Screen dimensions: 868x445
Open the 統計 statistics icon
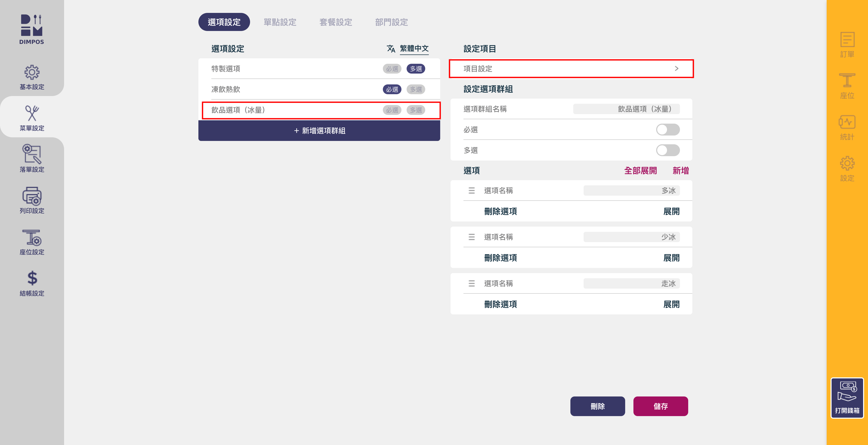click(x=847, y=122)
